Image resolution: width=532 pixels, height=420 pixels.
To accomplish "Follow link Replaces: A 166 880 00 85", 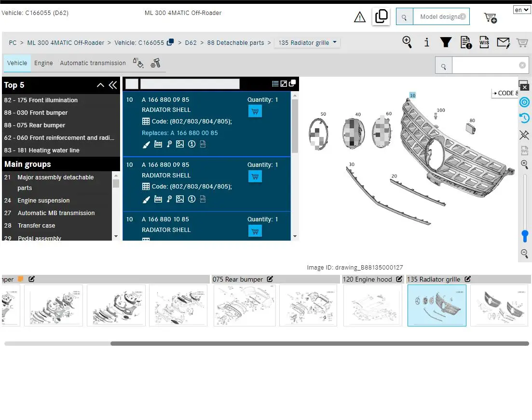I will 180,133.
